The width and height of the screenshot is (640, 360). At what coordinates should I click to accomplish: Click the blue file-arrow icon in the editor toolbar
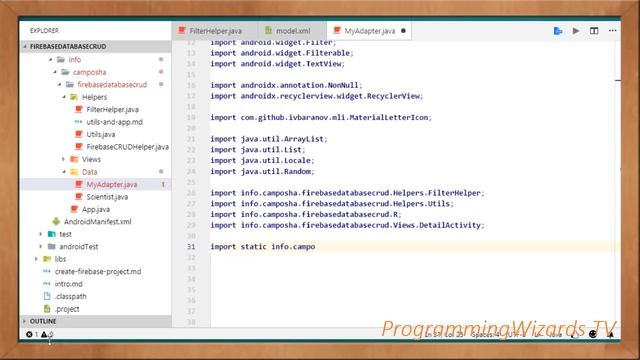558,31
